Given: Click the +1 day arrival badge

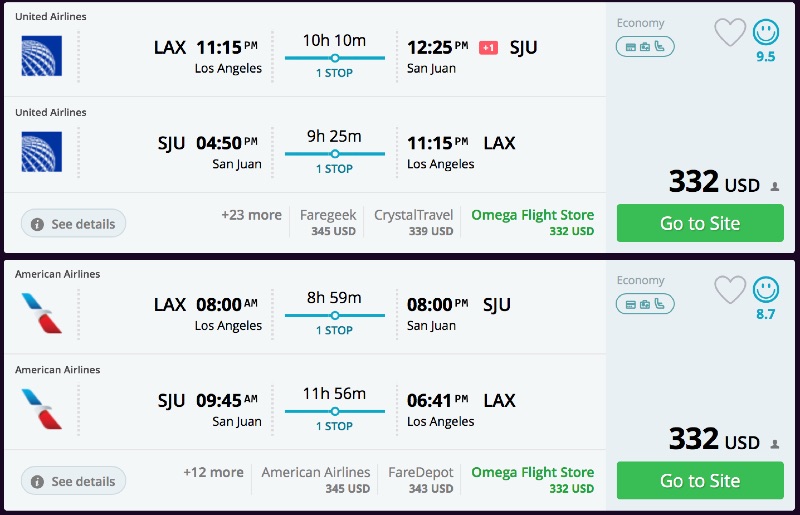Looking at the screenshot, I should [488, 48].
